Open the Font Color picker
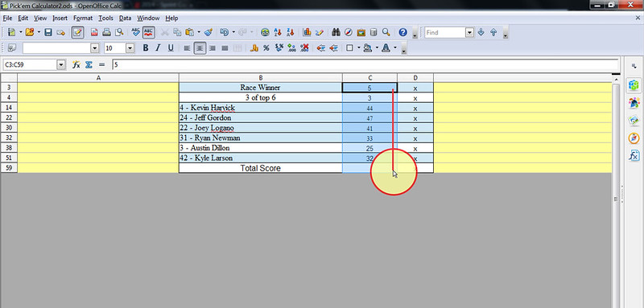Screen dimensions: 644x308 tap(386, 48)
